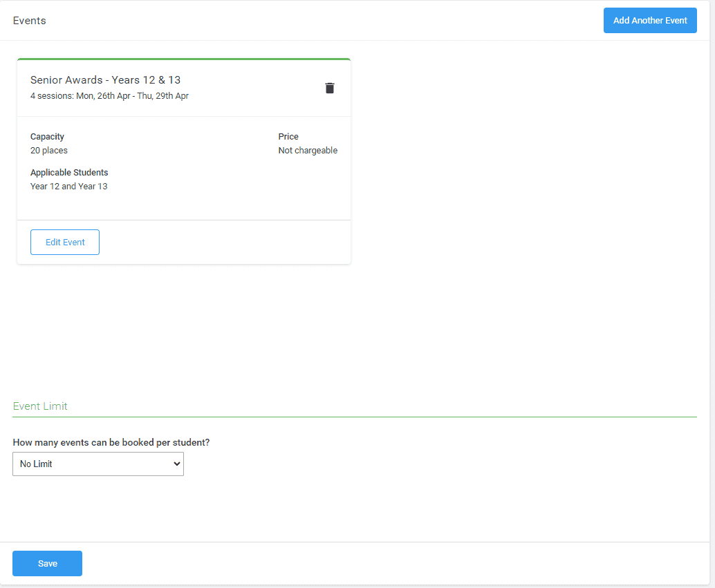Open Edit Event for Senior Awards
The width and height of the screenshot is (715, 588).
[64, 242]
